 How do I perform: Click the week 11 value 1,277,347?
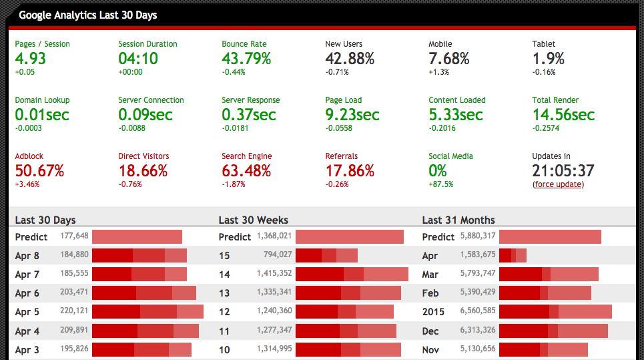click(x=274, y=330)
